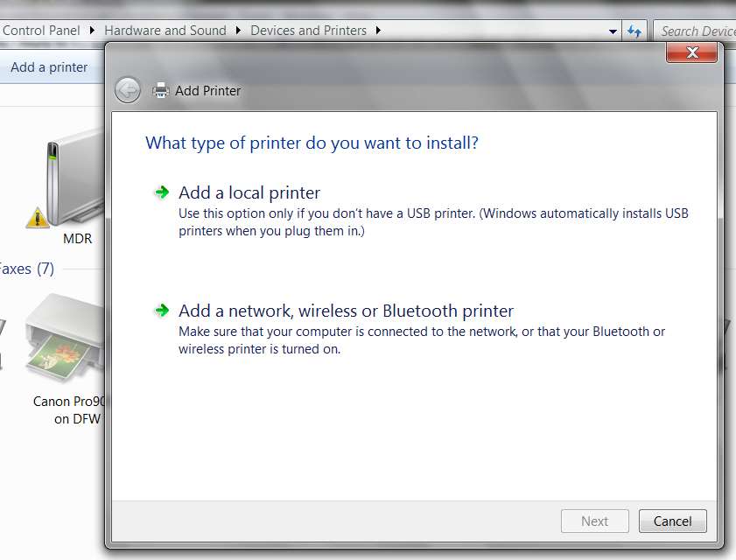This screenshot has width=736, height=560.
Task: Click the refresh button in address bar
Action: click(x=634, y=31)
